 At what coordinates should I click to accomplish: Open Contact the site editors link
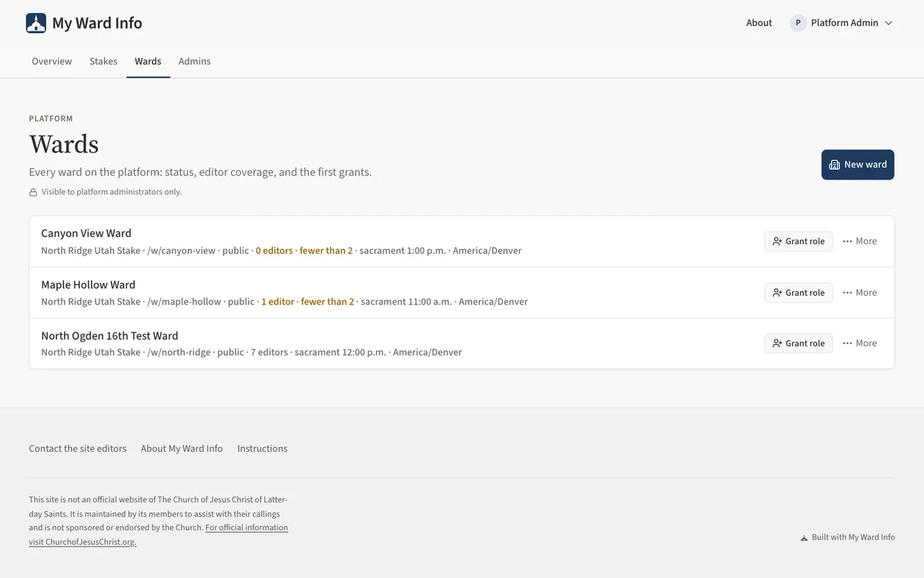(78, 449)
